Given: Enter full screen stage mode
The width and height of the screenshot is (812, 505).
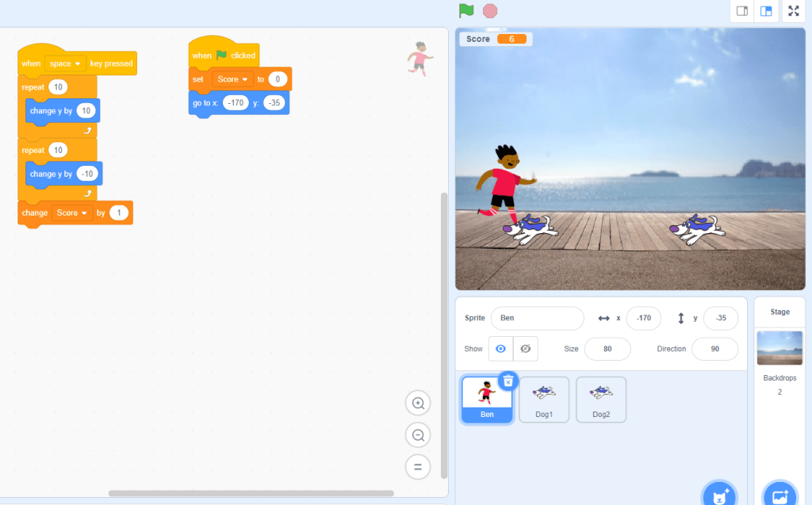Looking at the screenshot, I should tap(795, 11).
